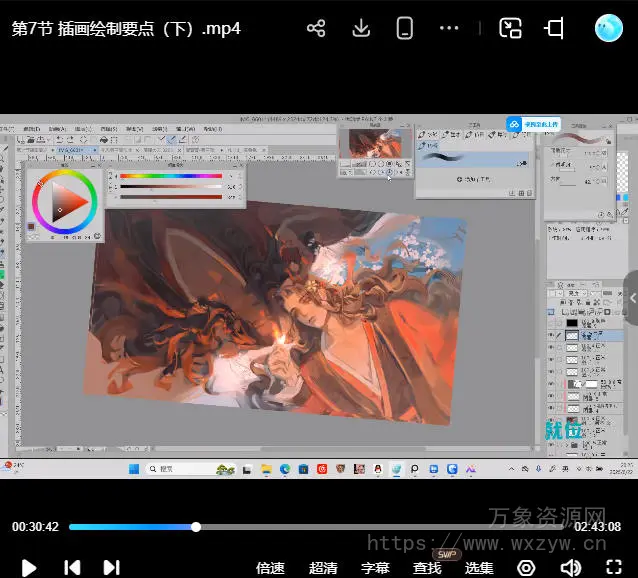This screenshot has width=638, height=578.
Task: Click the user avatar in top right
Action: [x=608, y=28]
